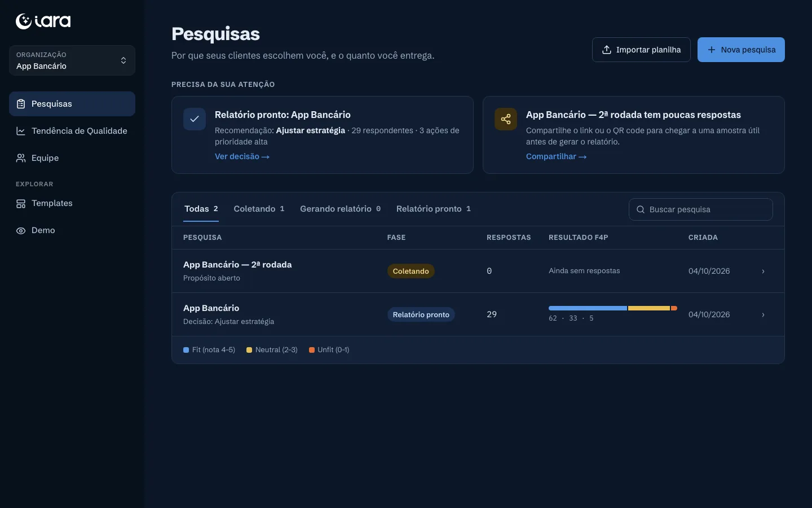Click the yellow Neutral legend swatch
The height and width of the screenshot is (508, 812).
(249, 350)
